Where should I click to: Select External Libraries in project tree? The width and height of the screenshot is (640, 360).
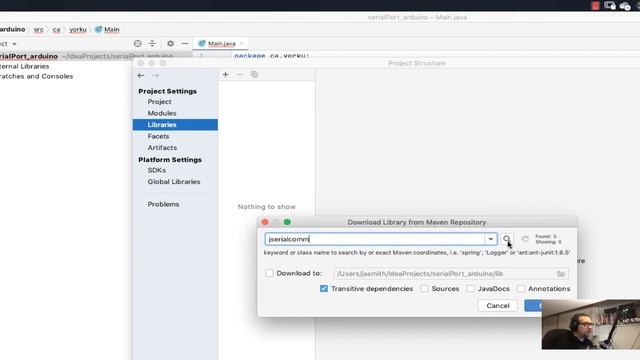coord(24,66)
